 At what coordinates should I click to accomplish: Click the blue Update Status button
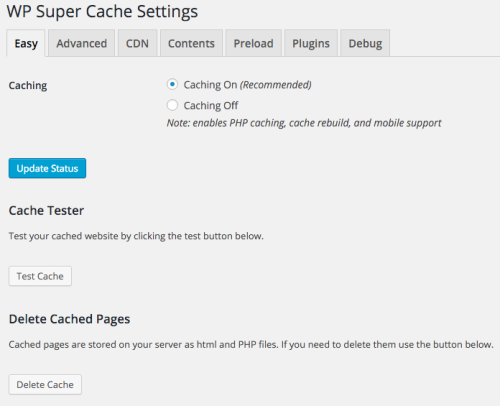[47, 168]
